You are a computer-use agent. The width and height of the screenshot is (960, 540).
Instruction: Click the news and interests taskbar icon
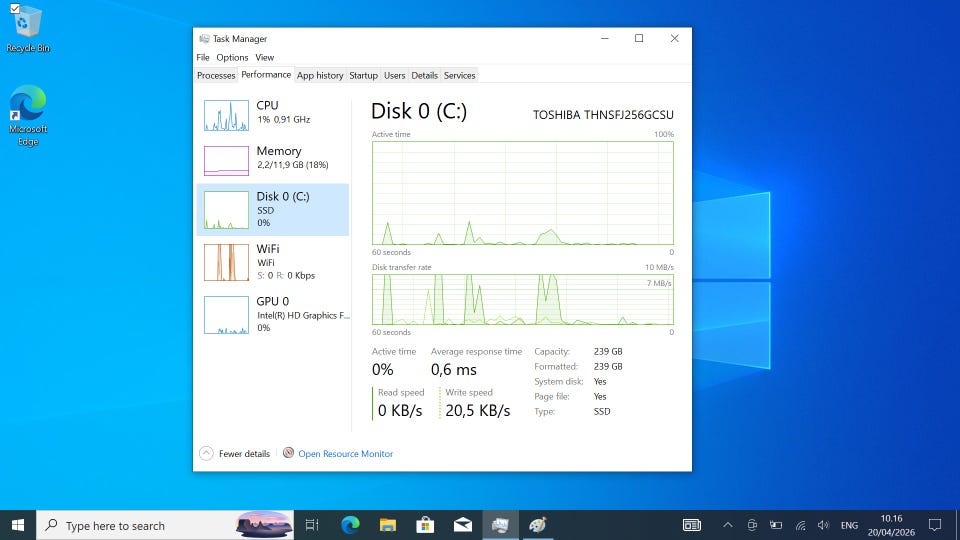tap(692, 525)
